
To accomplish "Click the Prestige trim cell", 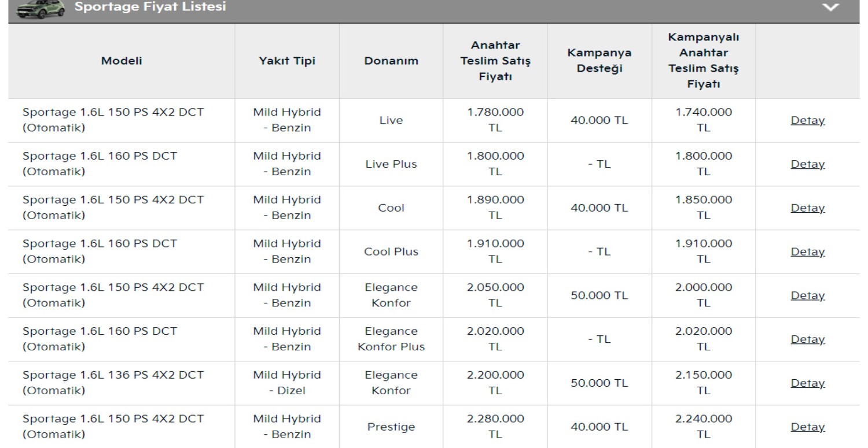I will [391, 427].
